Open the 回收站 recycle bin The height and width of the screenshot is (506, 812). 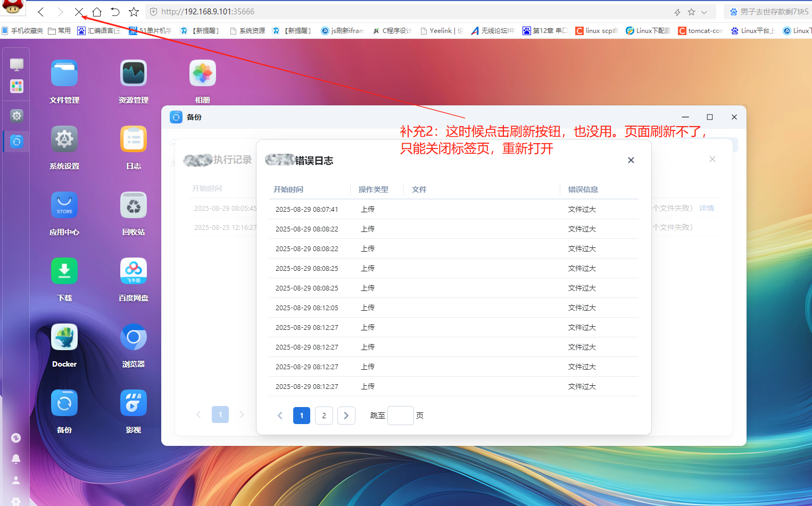pos(134,205)
